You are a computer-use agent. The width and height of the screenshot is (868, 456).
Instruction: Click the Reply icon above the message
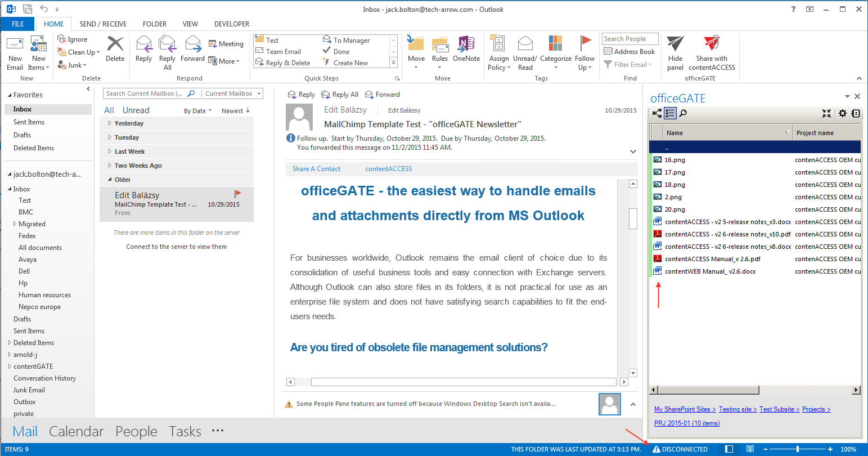(x=291, y=95)
